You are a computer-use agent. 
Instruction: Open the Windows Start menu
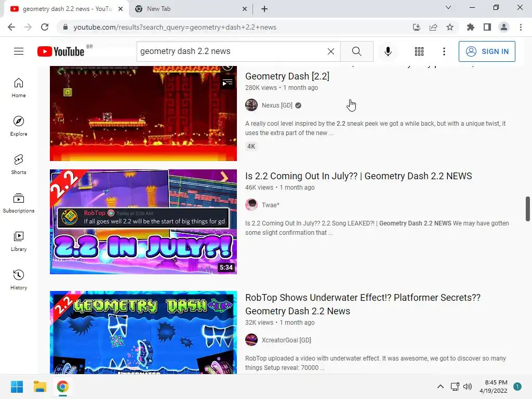pos(17,387)
